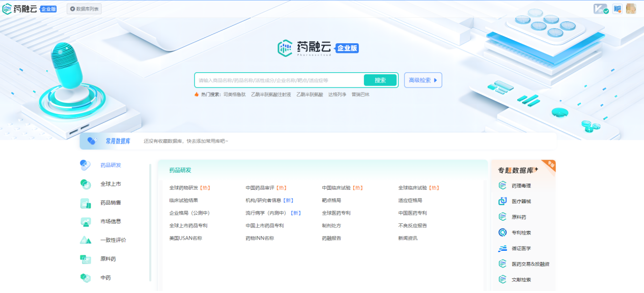Image resolution: width=644 pixels, height=293 pixels.
Task: Click the 医疗器械 topic database icon
Action: click(502, 201)
